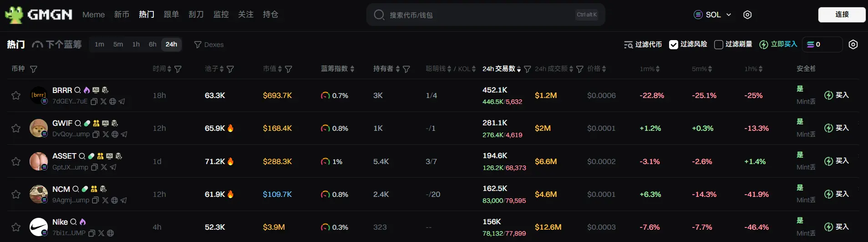The height and width of the screenshot is (242, 868).
Task: Open settings gear beside the SOL selector
Action: coord(747,15)
